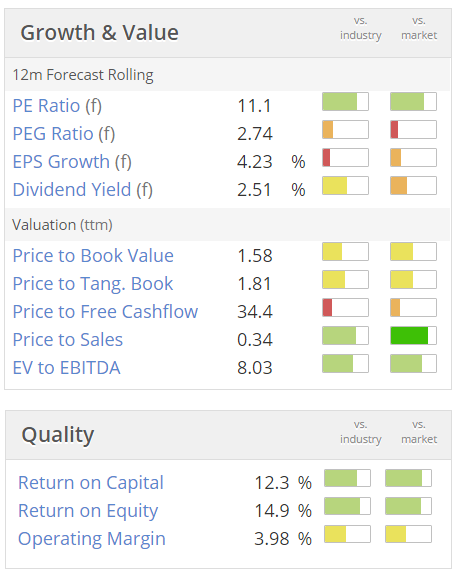
Task: Click PE Ratio vs. industry green bar
Action: coord(345,101)
